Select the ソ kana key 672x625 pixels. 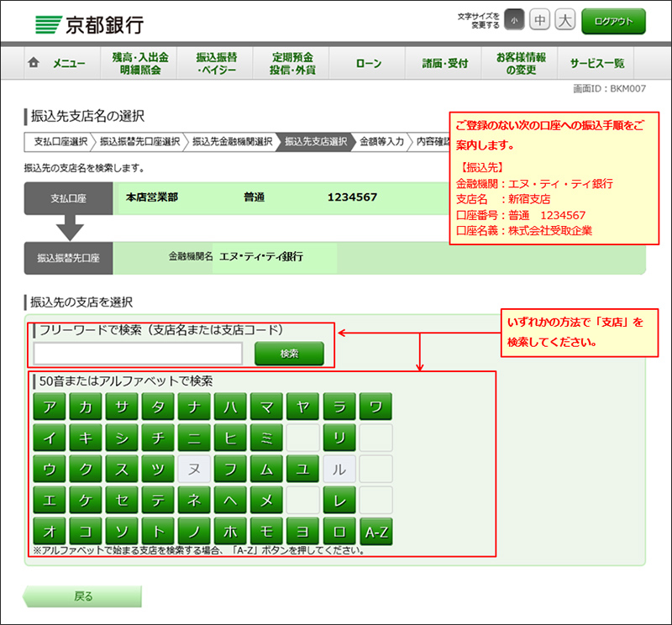click(122, 532)
